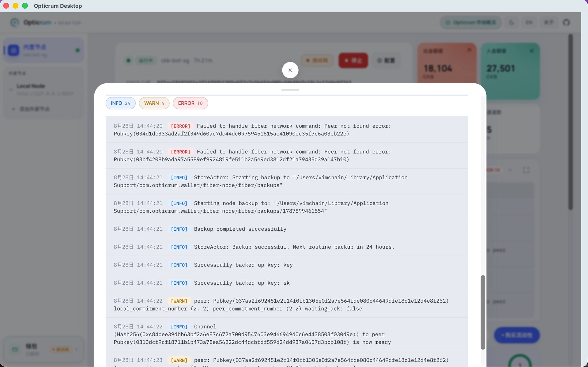Filter logs by the INFO 24 chip
The width and height of the screenshot is (588, 367).
pyautogui.click(x=120, y=103)
